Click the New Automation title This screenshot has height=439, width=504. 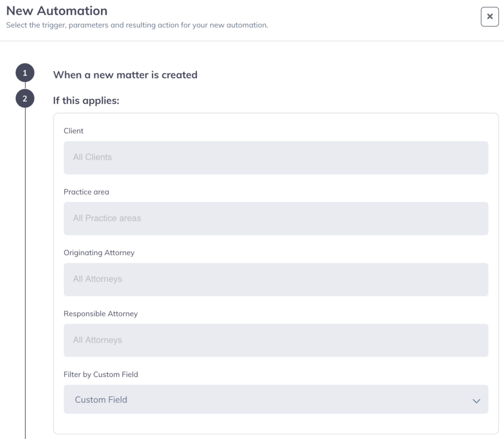(x=57, y=10)
